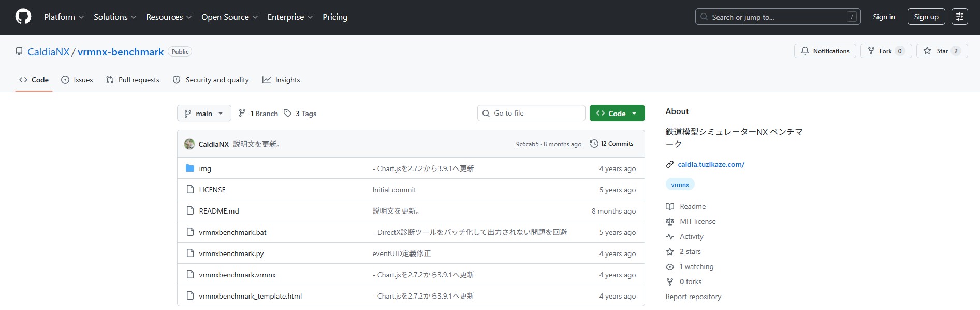Open the Initial commit message link

click(x=394, y=190)
